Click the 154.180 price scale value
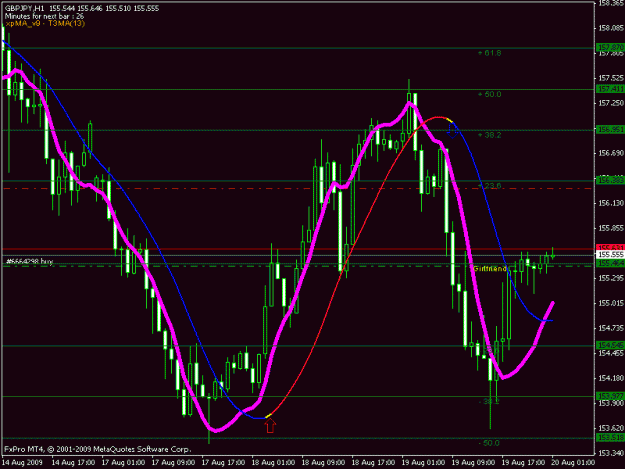The width and height of the screenshot is (625, 469). pyautogui.click(x=611, y=378)
